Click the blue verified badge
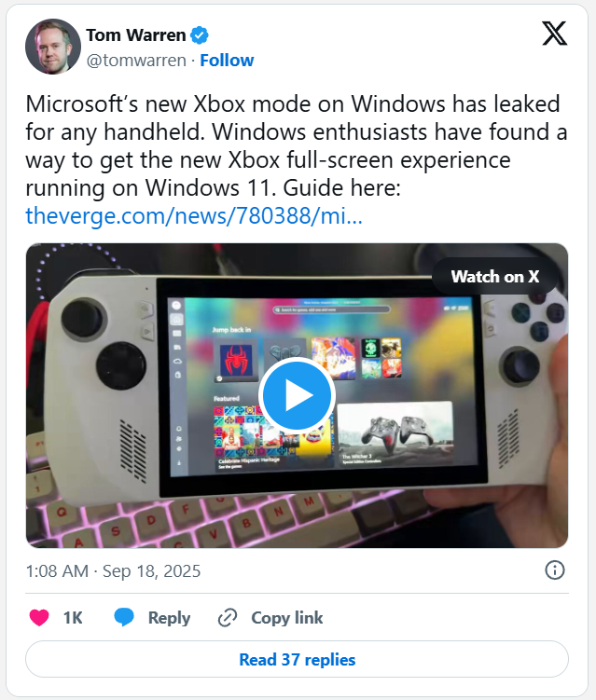596x700 pixels. point(200,35)
